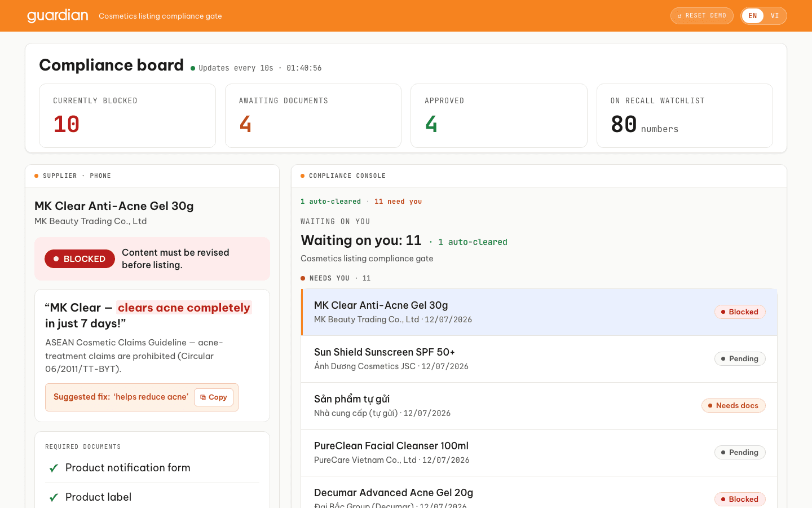The height and width of the screenshot is (508, 812).
Task: Click the Guardian logo
Action: [x=58, y=15]
